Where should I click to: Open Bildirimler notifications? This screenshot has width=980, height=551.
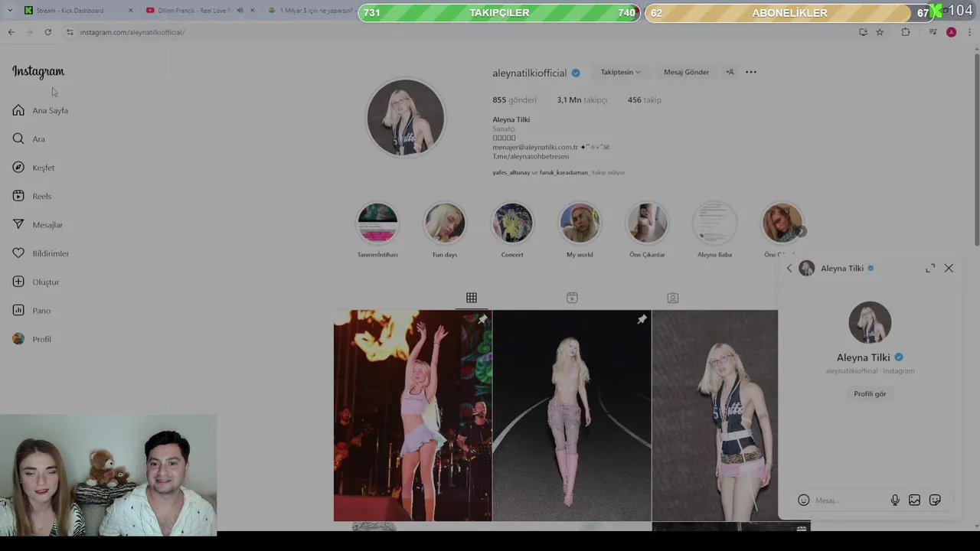tap(41, 253)
